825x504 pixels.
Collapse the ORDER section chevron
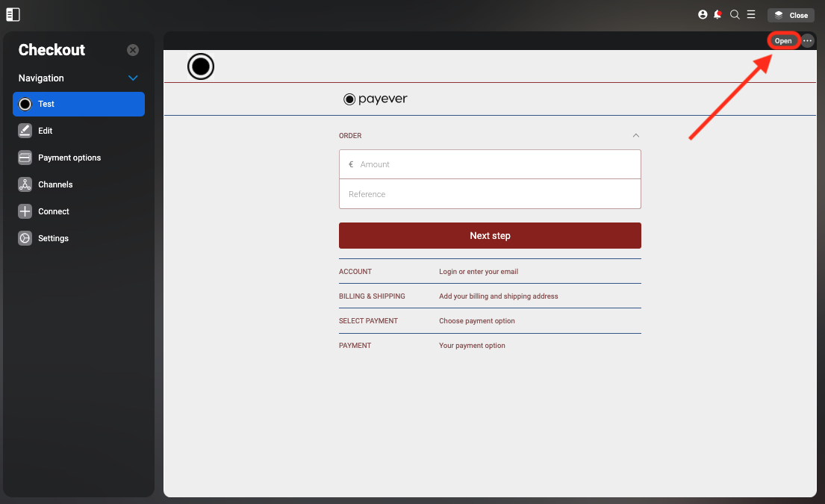click(x=635, y=136)
